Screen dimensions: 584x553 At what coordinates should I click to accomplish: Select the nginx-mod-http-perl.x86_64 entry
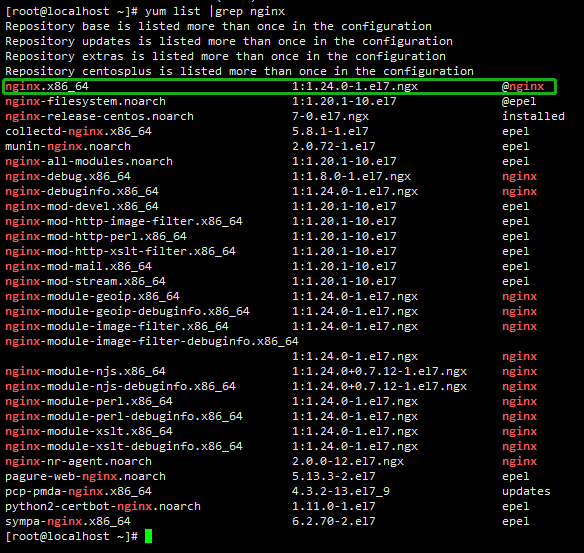click(x=96, y=236)
